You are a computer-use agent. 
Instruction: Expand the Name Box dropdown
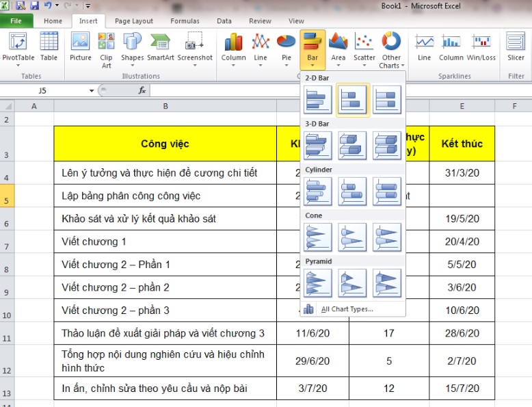point(92,90)
